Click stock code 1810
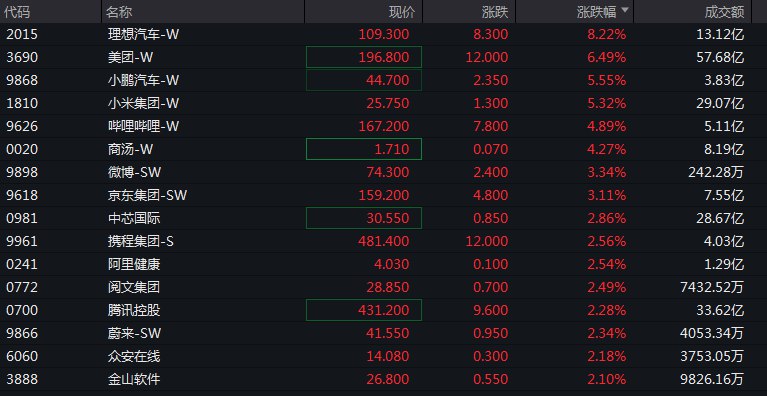The height and width of the screenshot is (396, 767). pyautogui.click(x=22, y=103)
